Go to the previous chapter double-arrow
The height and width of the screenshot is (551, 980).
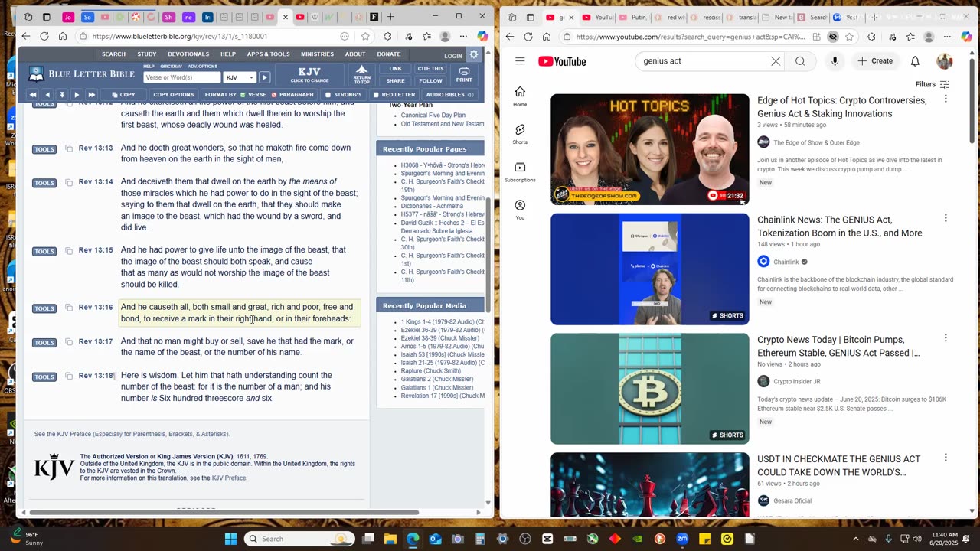click(x=33, y=95)
